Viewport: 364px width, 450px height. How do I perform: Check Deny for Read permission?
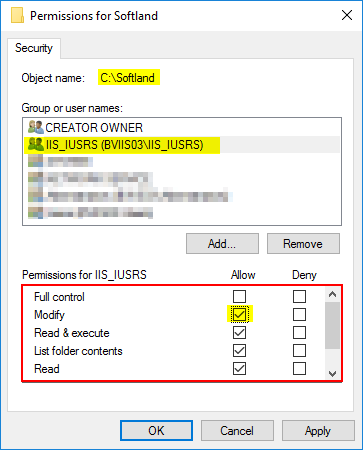299,368
